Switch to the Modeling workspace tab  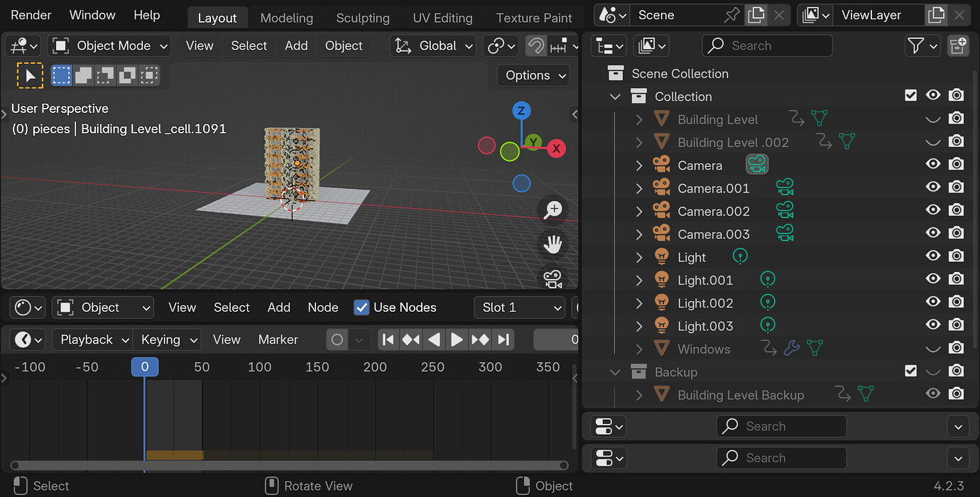click(x=286, y=18)
